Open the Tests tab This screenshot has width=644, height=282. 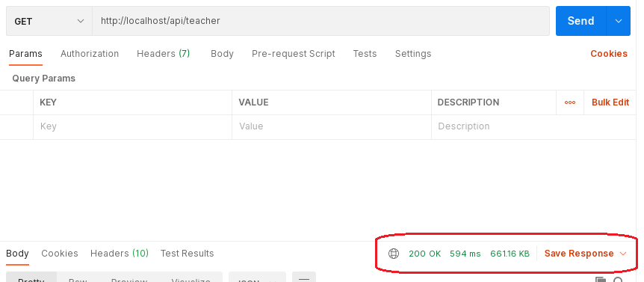[x=365, y=54]
